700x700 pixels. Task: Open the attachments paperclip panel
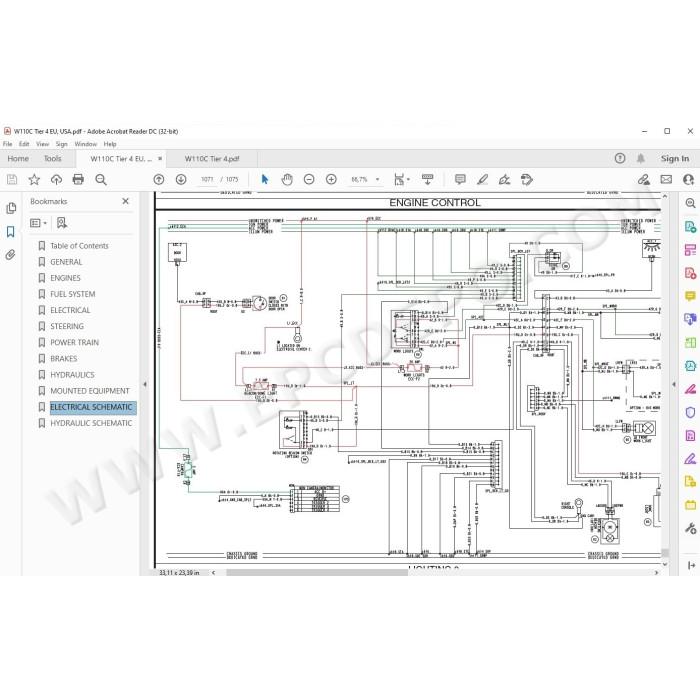[x=11, y=255]
